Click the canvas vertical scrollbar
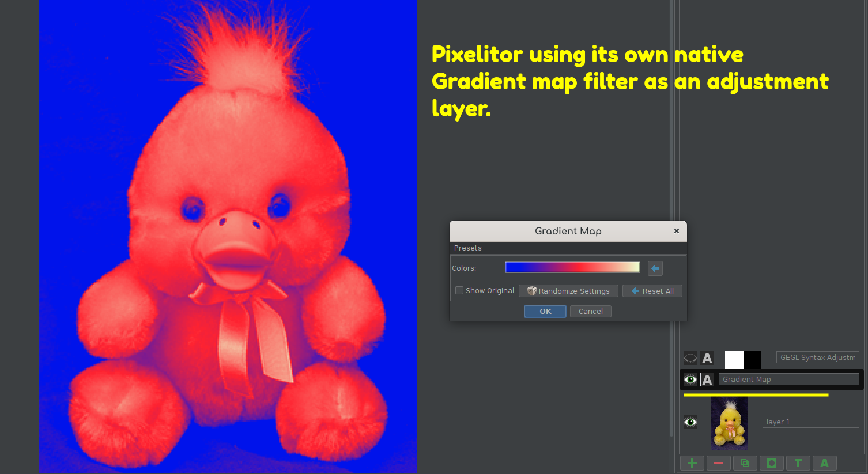The image size is (868, 474). tap(671, 219)
